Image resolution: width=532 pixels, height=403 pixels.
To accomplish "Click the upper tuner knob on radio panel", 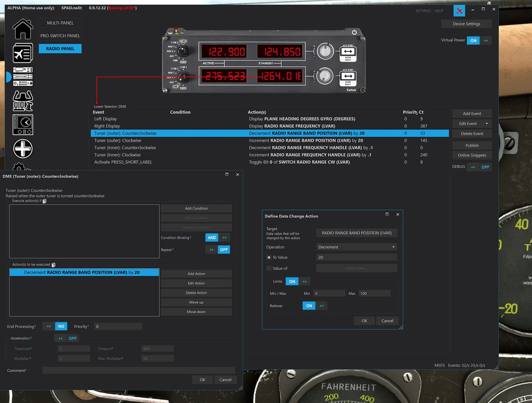I will pos(325,51).
